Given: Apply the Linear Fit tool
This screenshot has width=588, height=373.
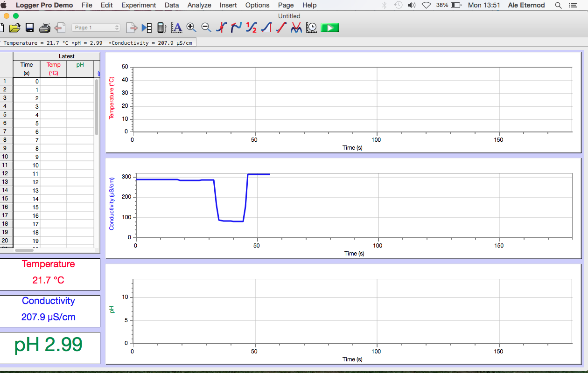Looking at the screenshot, I should [x=281, y=28].
